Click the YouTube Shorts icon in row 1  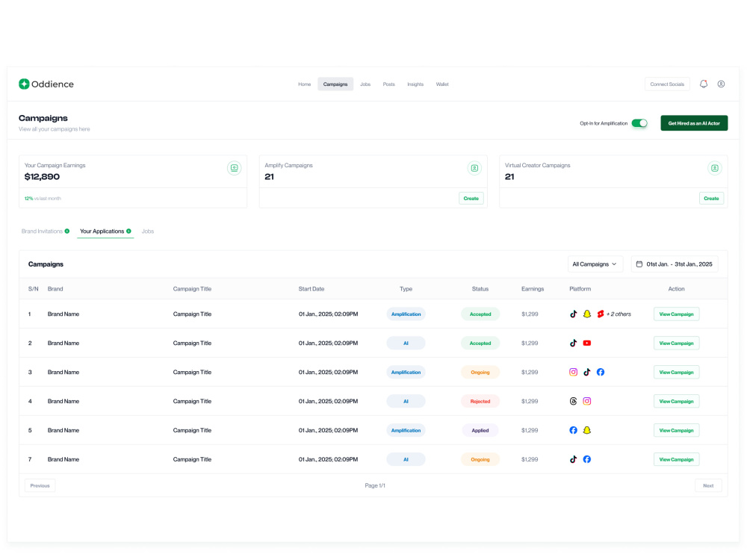[601, 314]
